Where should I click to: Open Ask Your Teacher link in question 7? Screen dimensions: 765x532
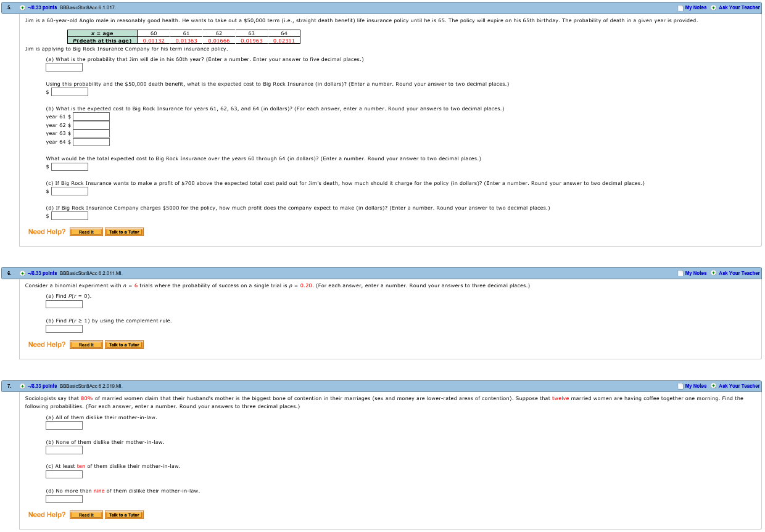click(739, 386)
